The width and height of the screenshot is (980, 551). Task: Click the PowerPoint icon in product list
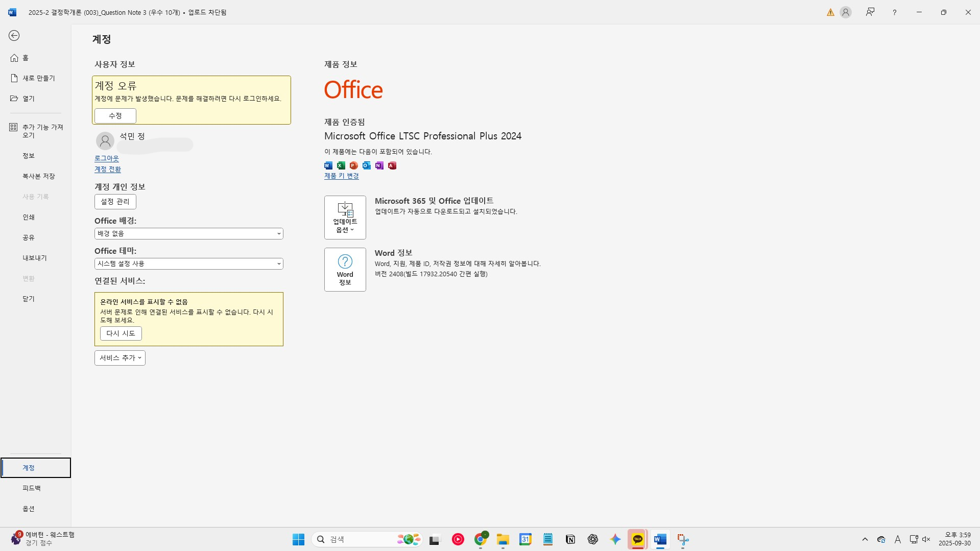point(354,165)
